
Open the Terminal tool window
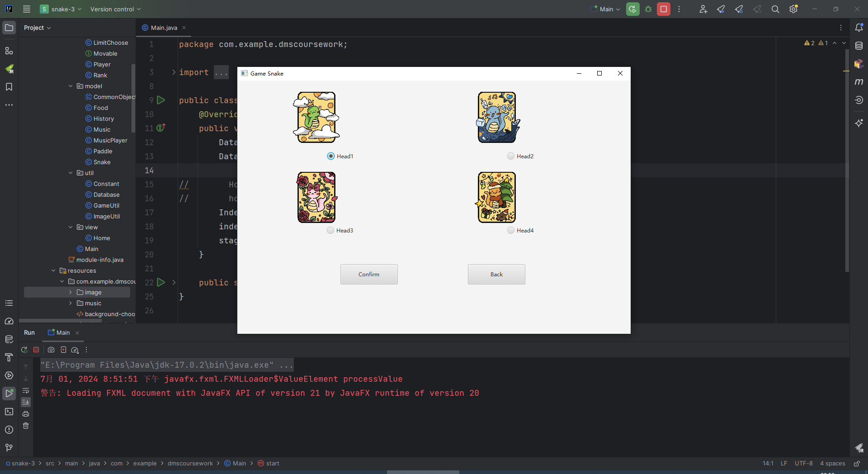click(9, 412)
